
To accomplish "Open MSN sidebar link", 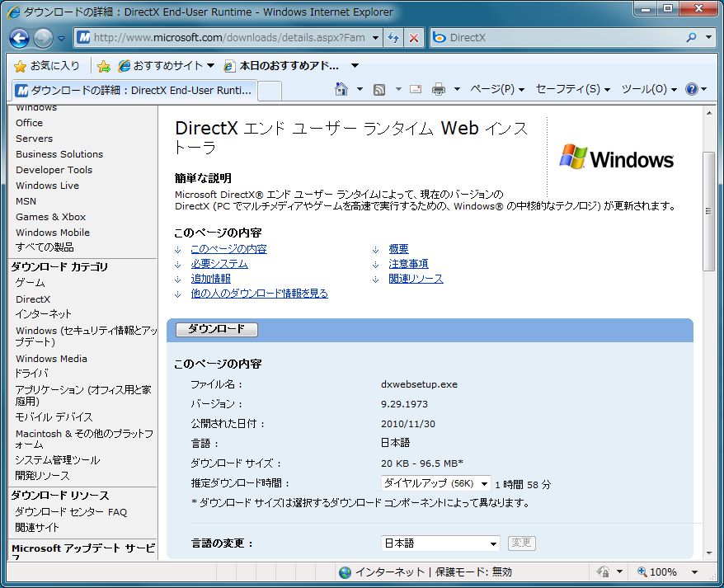I will click(26, 201).
